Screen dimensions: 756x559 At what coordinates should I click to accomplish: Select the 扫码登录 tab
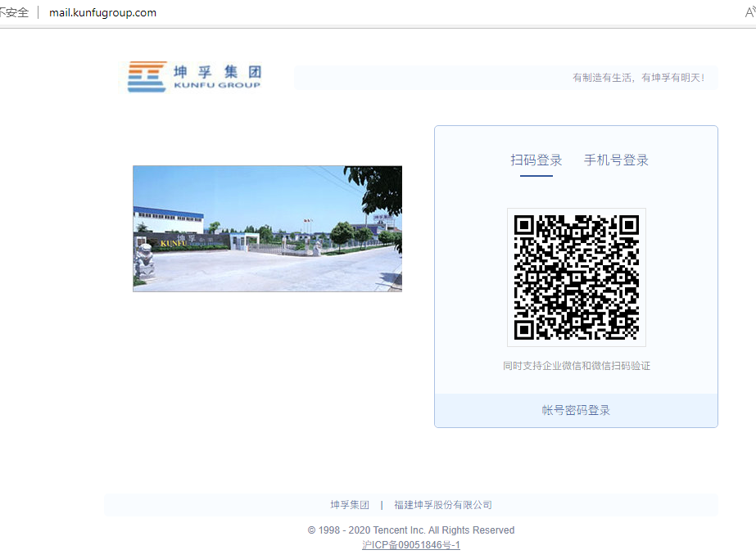[x=537, y=160]
